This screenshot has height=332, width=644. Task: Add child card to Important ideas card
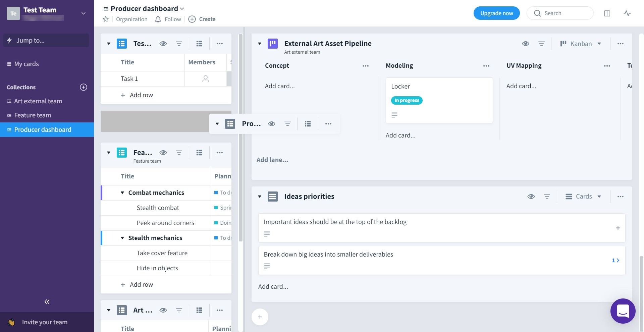(x=618, y=228)
